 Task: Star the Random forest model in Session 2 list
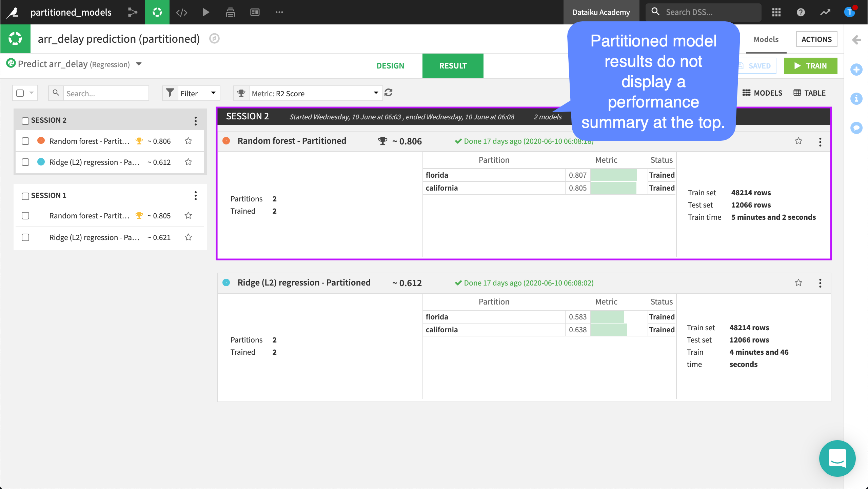pyautogui.click(x=189, y=141)
